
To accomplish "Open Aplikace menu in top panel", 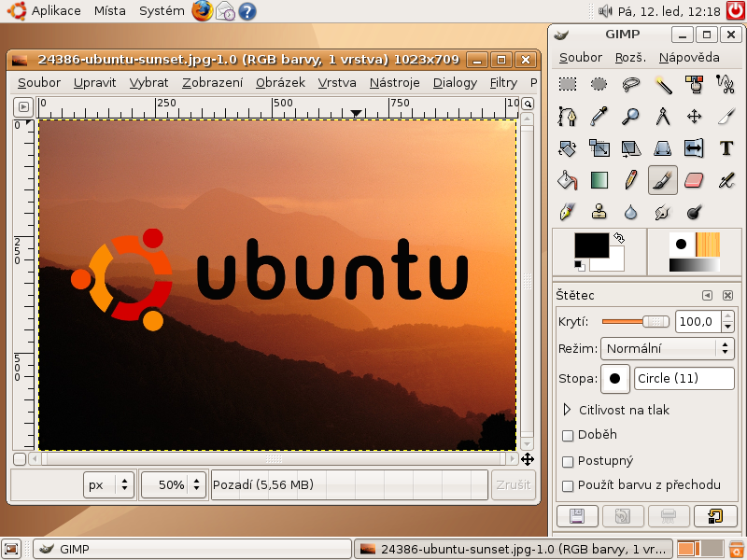I will 56,10.
